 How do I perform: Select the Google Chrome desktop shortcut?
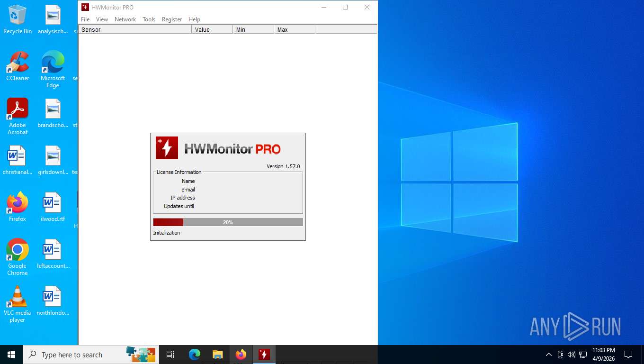tap(18, 257)
